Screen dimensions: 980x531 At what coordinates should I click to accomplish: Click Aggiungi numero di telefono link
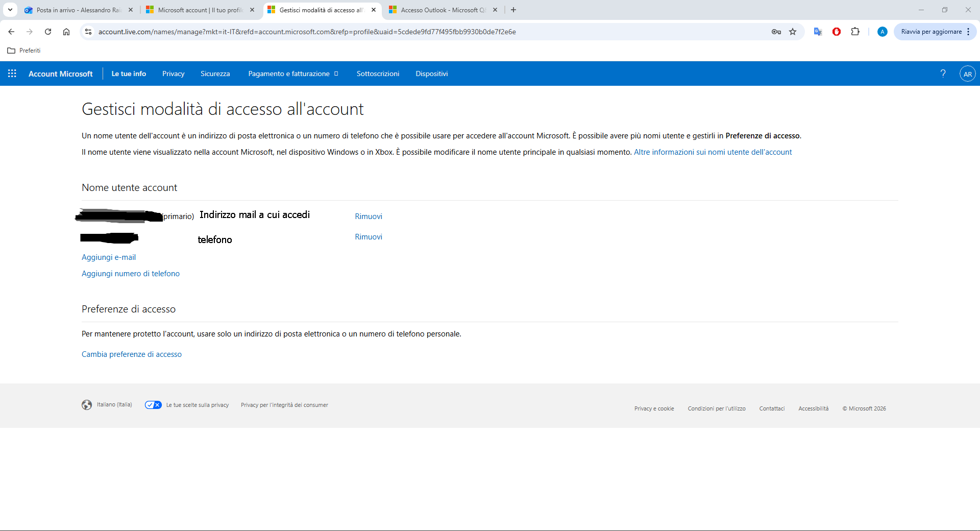click(x=131, y=274)
